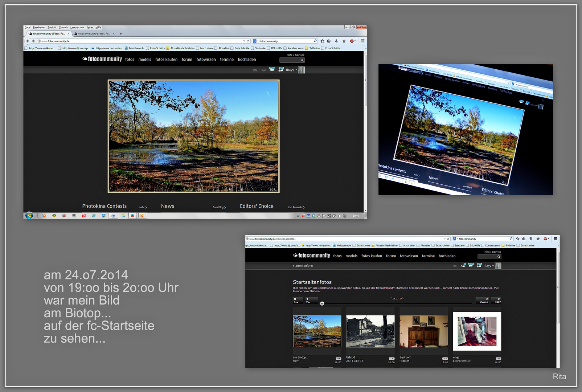This screenshot has height=392, width=582.
Task: Open Firefox from the taskbar
Action: click(132, 216)
